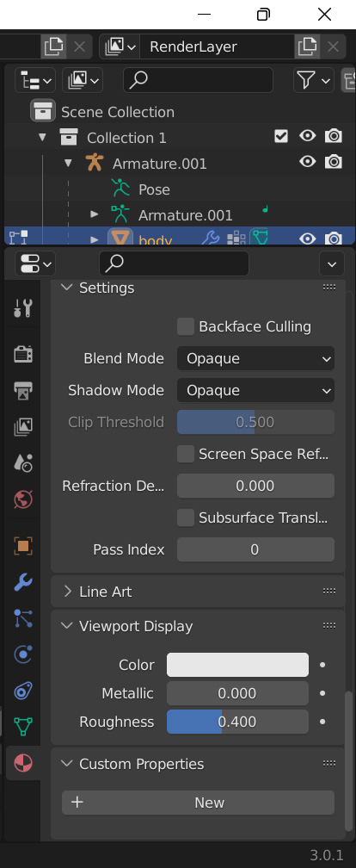Open the Viewport Display color swatch
356x868 pixels.
pyautogui.click(x=237, y=665)
